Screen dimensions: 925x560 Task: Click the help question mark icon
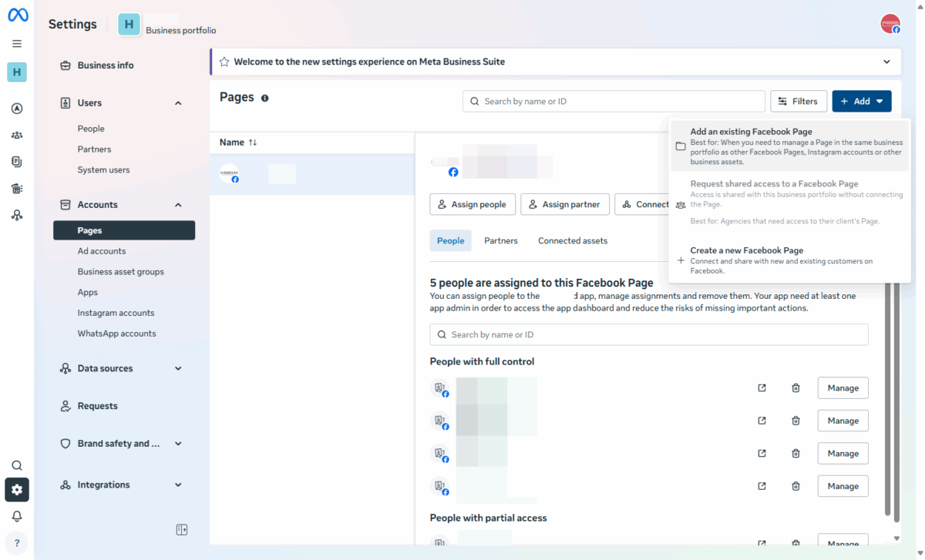(x=17, y=542)
